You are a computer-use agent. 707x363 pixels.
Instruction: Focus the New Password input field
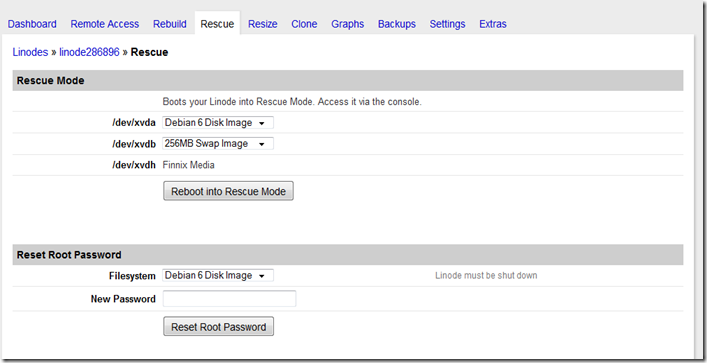coord(230,299)
